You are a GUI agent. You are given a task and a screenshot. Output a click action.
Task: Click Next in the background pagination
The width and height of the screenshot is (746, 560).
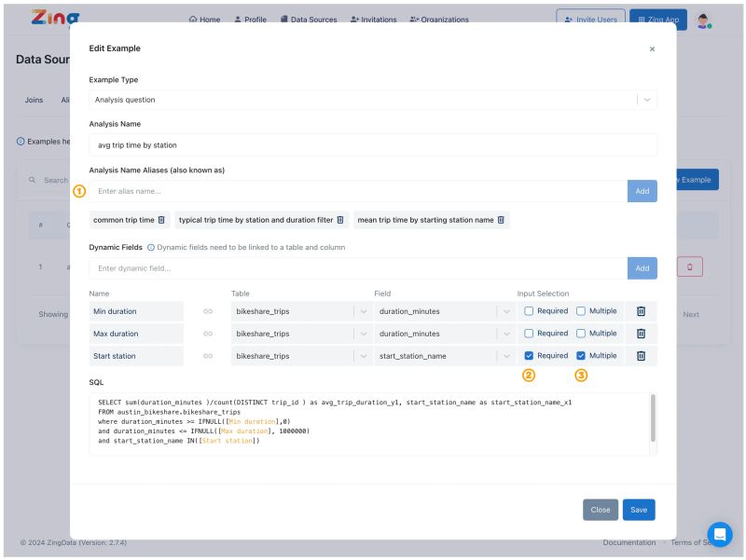coord(691,314)
